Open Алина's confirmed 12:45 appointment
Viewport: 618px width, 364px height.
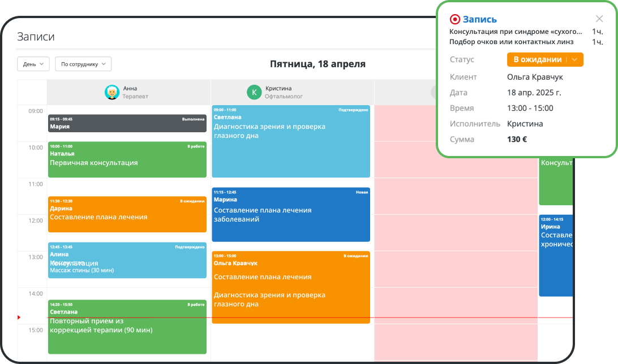(127, 260)
